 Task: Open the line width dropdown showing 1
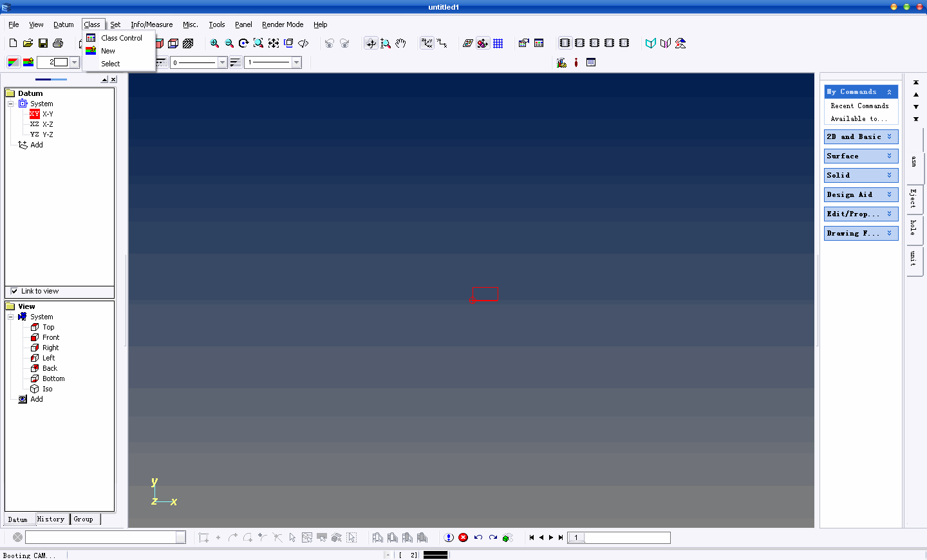297,62
